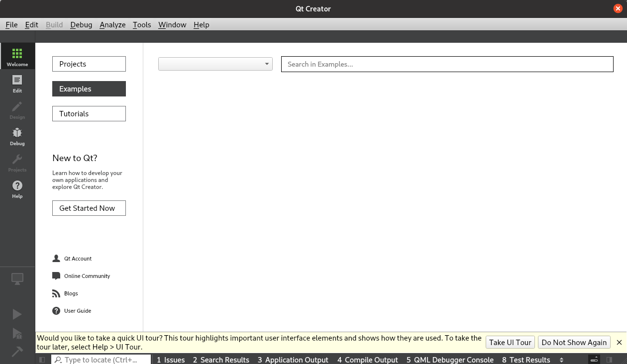The height and width of the screenshot is (364, 627).
Task: Select the Projects button
Action: (x=89, y=64)
